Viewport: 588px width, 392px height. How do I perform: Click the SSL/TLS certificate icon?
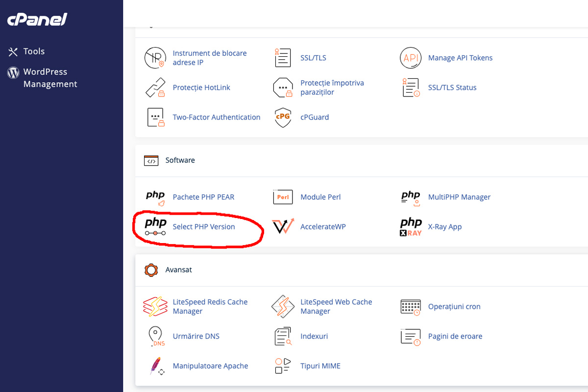[x=283, y=58]
